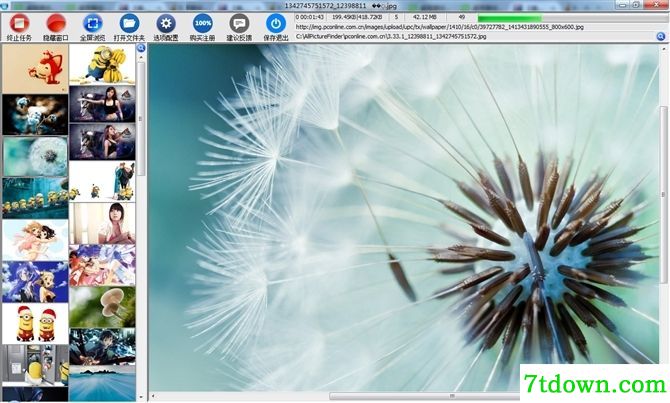Select the Gru with minions thumbnail
The height and width of the screenshot is (403, 670).
click(x=103, y=181)
